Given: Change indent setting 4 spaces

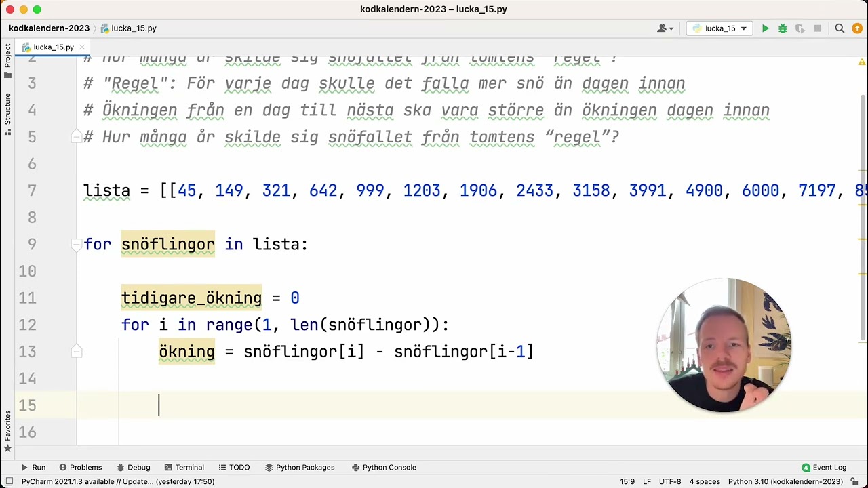Looking at the screenshot, I should pos(705,482).
